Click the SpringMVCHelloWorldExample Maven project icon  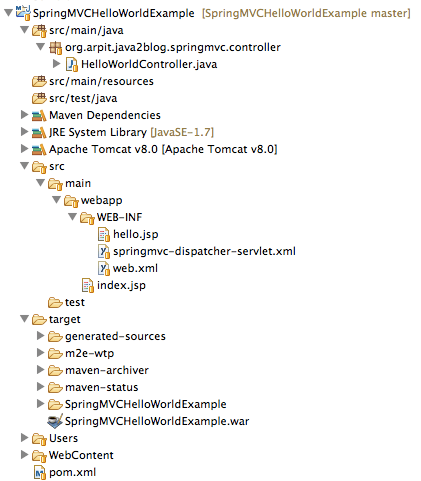point(23,12)
